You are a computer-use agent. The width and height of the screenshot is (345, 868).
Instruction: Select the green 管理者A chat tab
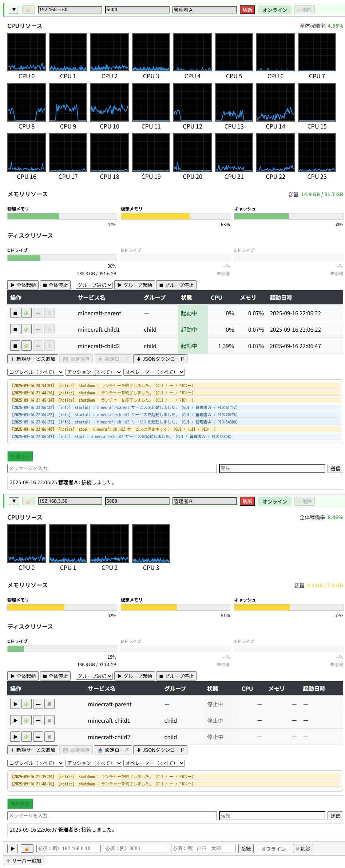pyautogui.click(x=20, y=457)
